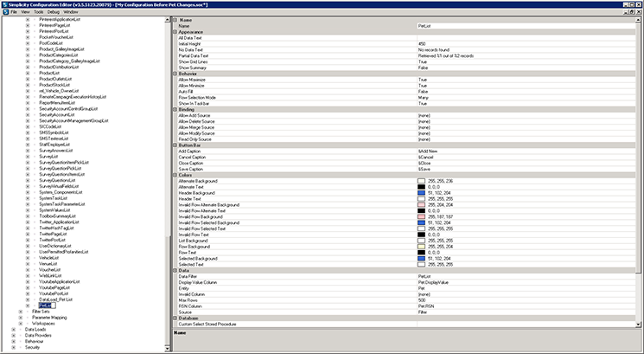644x354 pixels.
Task: Click the tree panel scroll down arrow
Action: click(x=167, y=348)
